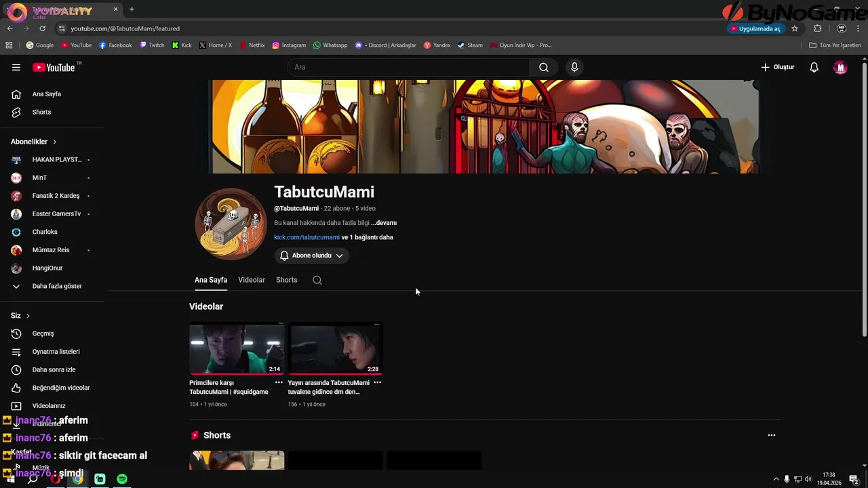Open the Fanatik 2 Kardeş subscription

52,196
